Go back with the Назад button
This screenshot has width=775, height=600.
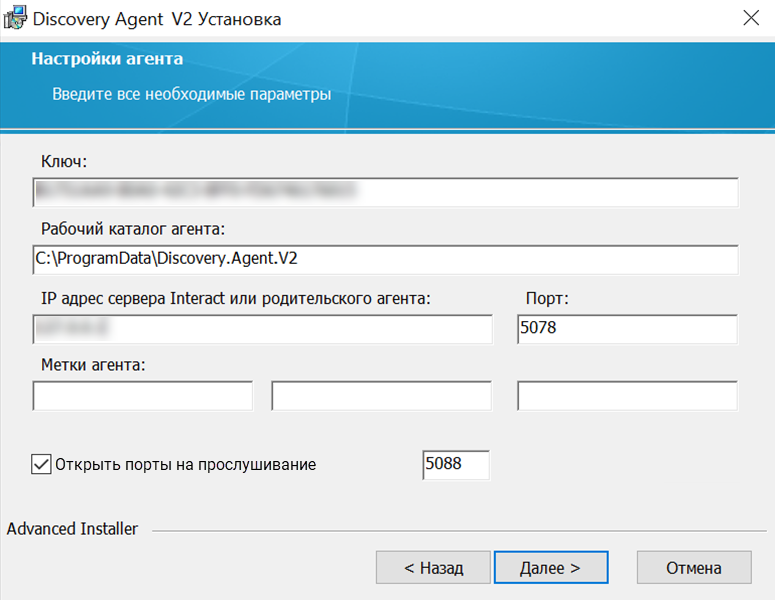tap(433, 568)
